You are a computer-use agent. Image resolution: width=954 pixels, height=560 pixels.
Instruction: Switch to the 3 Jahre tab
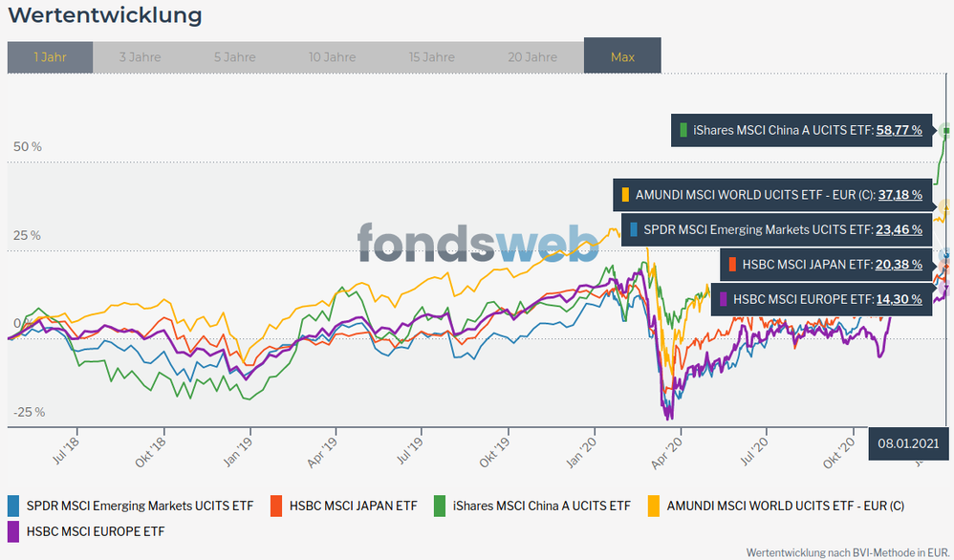click(x=140, y=57)
